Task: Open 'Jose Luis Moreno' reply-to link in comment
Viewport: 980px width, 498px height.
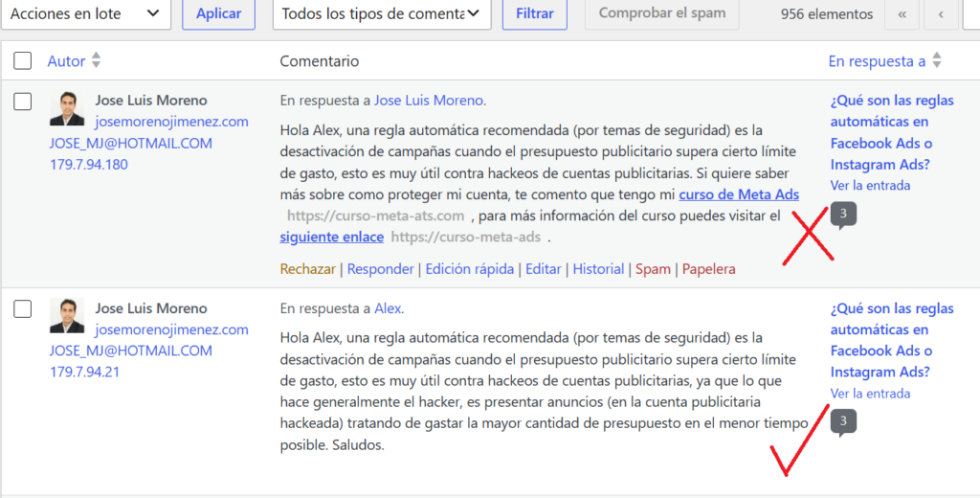Action: pyautogui.click(x=428, y=101)
